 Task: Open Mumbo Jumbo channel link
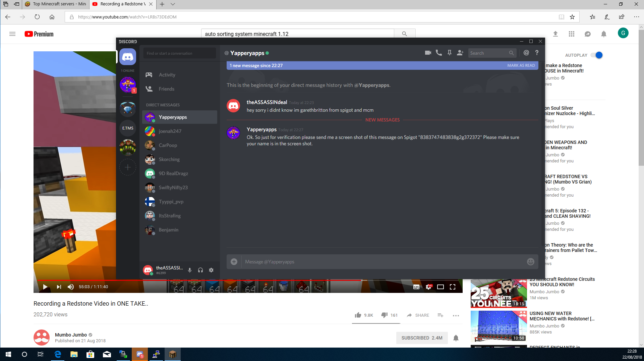point(71,335)
